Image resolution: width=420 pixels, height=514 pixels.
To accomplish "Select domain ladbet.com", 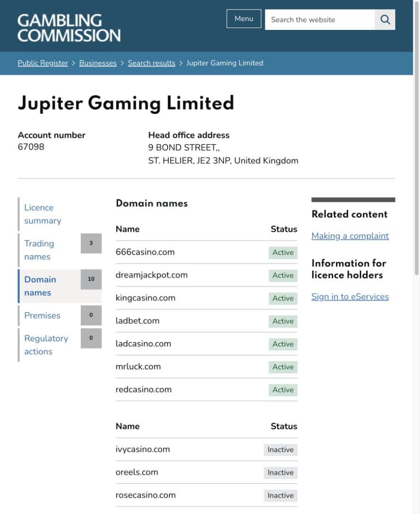I will pyautogui.click(x=138, y=321).
